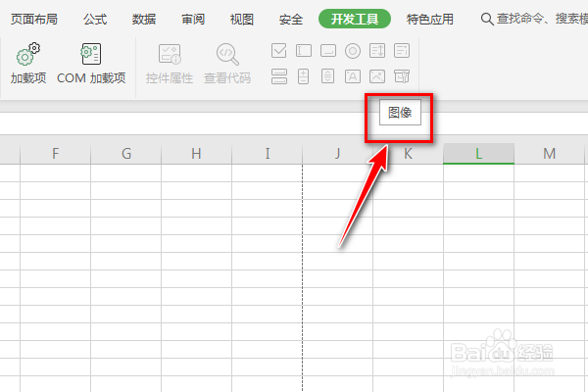Open the other controls toolbox icon

402,76
